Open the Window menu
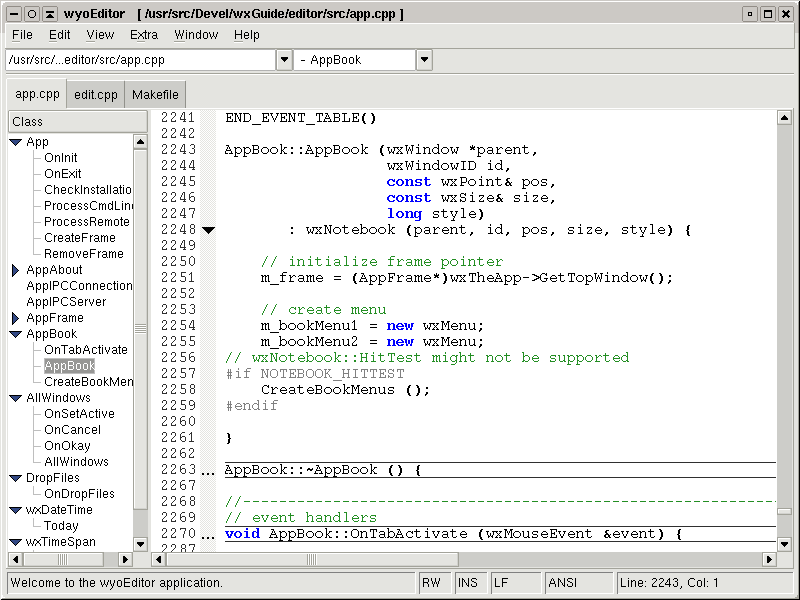The image size is (800, 600). (196, 35)
